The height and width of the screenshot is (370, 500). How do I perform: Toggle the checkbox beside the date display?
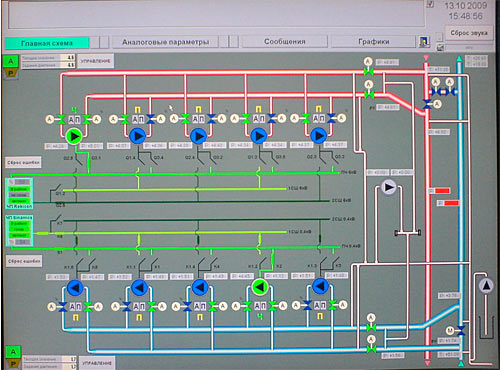[430, 4]
